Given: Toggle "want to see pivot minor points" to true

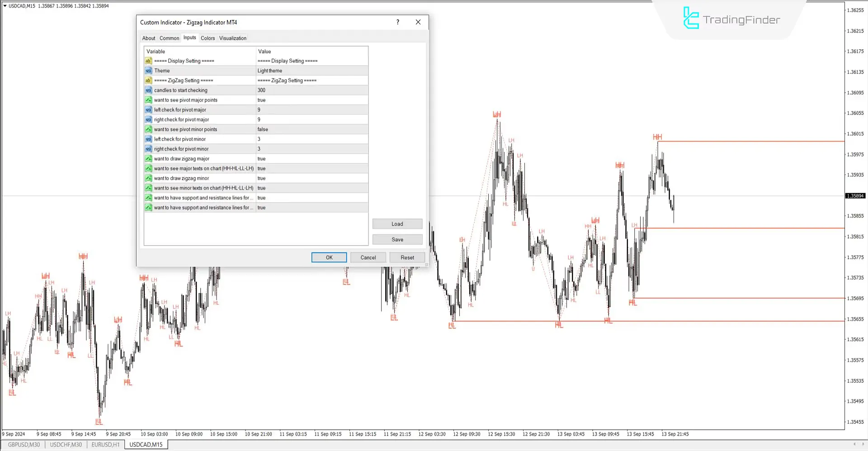Looking at the screenshot, I should pos(312,129).
